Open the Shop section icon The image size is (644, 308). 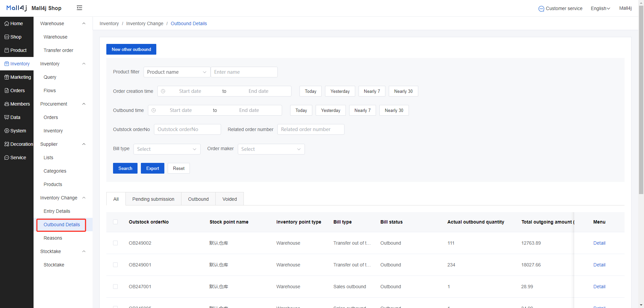click(7, 37)
